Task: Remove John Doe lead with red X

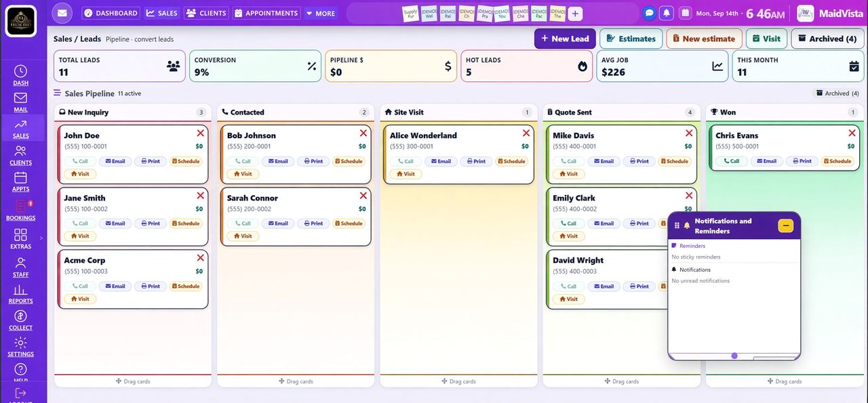Action: coord(200,133)
